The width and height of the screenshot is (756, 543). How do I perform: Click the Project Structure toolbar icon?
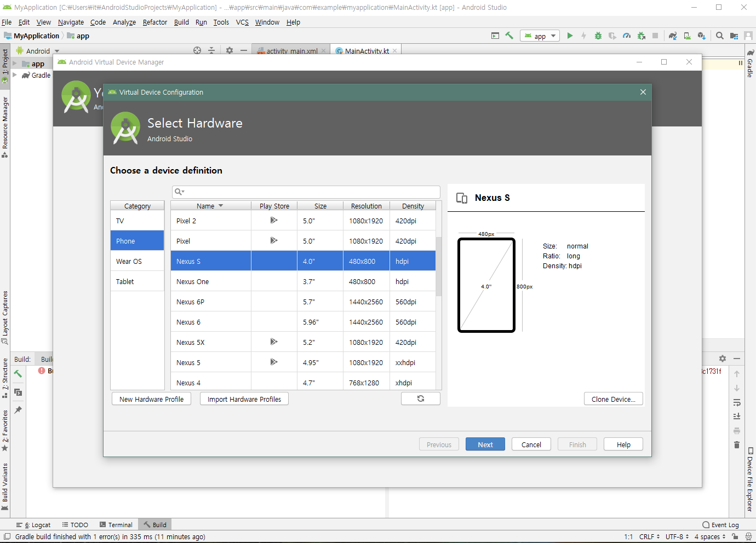tap(734, 36)
